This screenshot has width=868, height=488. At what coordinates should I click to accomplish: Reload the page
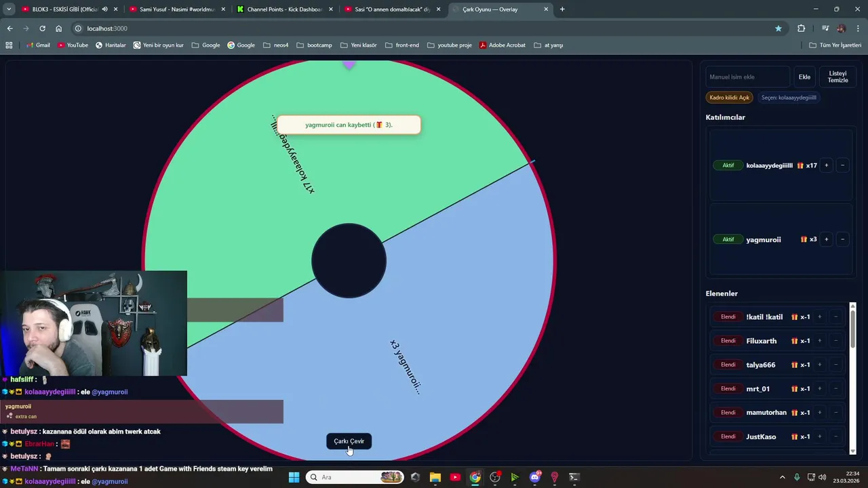[42, 28]
